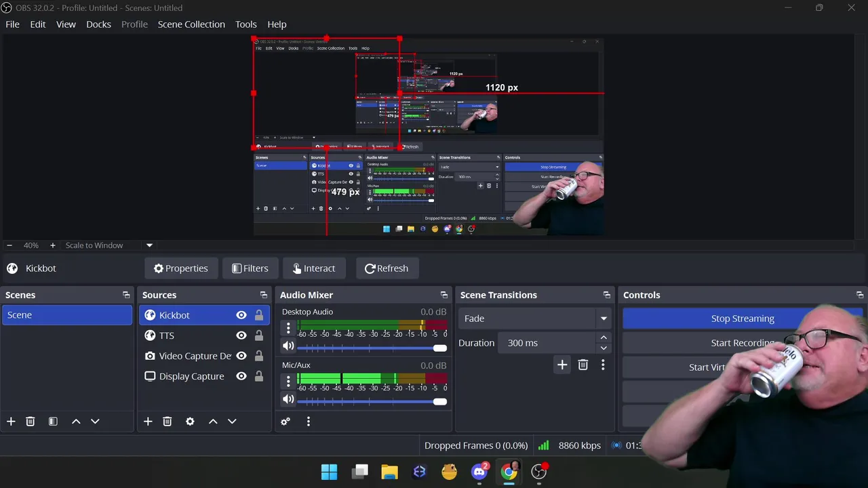
Task: Open File Explorer from taskbar
Action: click(x=389, y=472)
